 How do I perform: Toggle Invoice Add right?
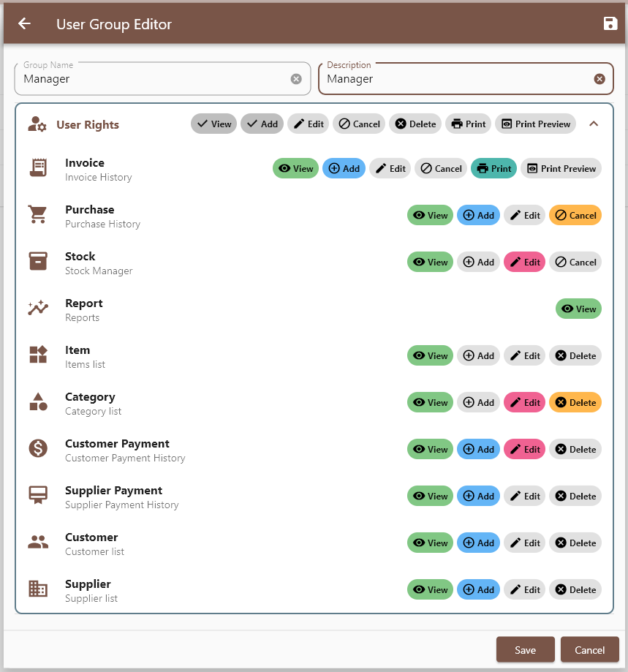tap(344, 168)
